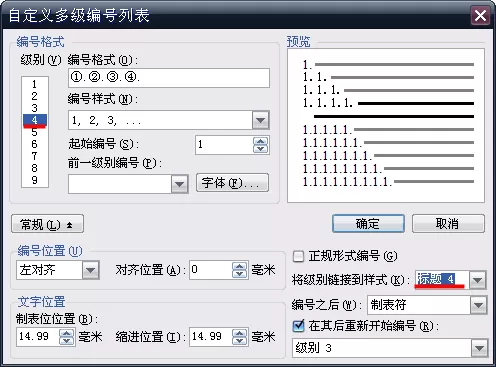This screenshot has height=367, width=496.
Task: Decrease 起始编号 with the down arrow
Action: coord(260,149)
